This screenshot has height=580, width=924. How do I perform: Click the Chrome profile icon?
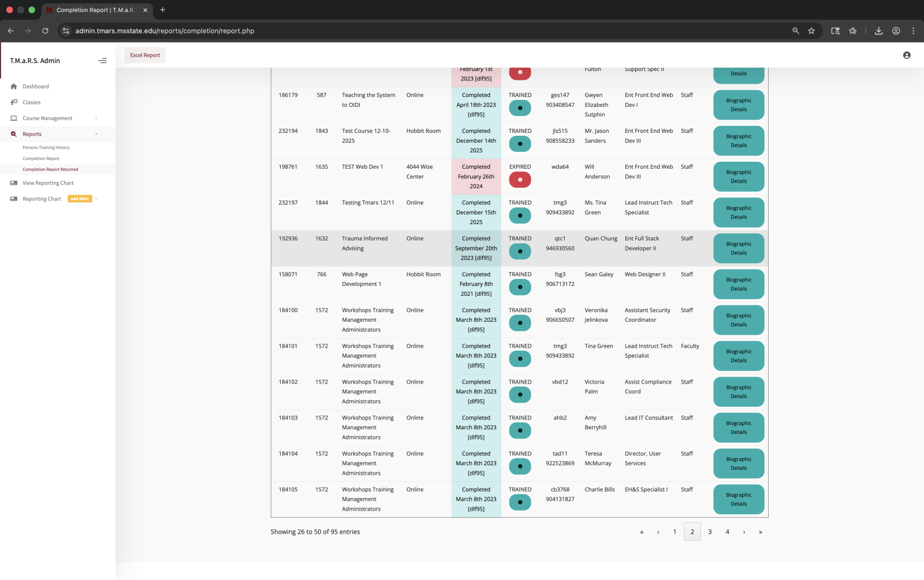(896, 31)
